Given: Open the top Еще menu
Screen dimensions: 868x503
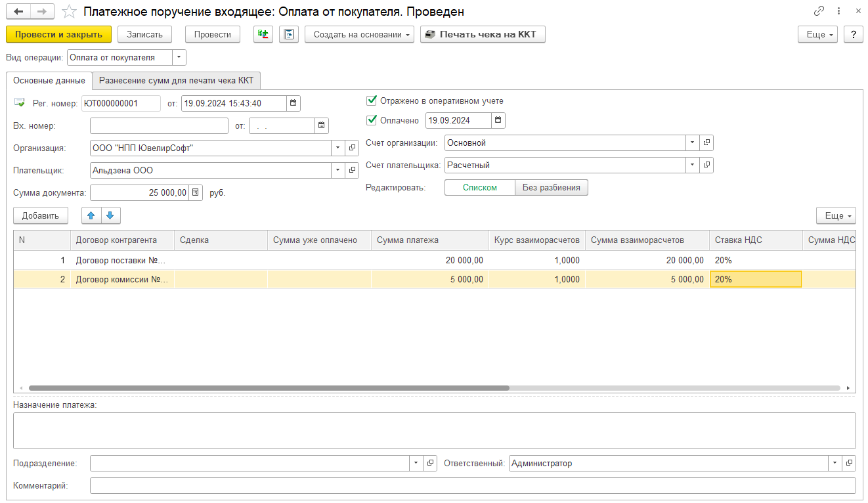Looking at the screenshot, I should pos(817,34).
